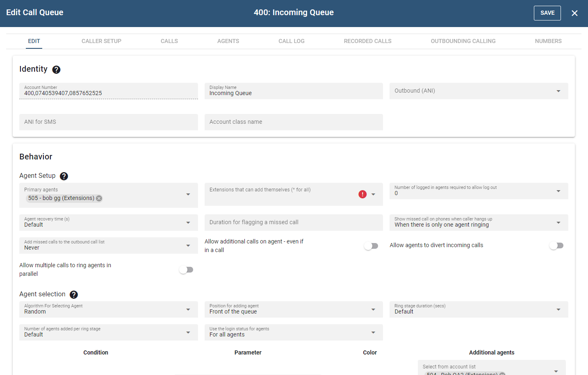Enable additional calls on agent toggle

[371, 246]
